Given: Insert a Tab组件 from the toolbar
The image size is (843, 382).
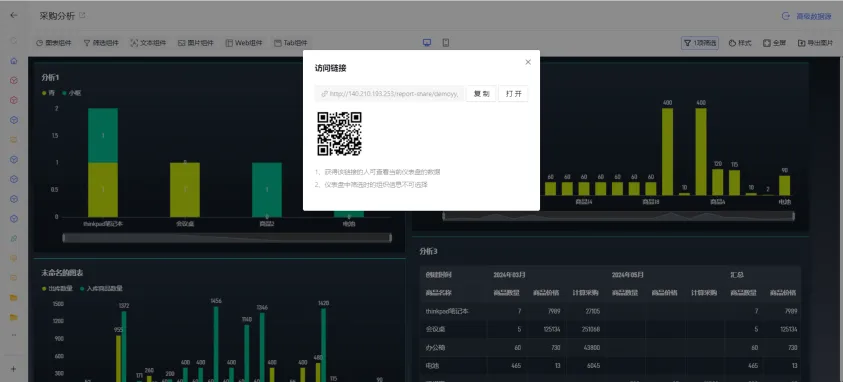Looking at the screenshot, I should click(290, 43).
